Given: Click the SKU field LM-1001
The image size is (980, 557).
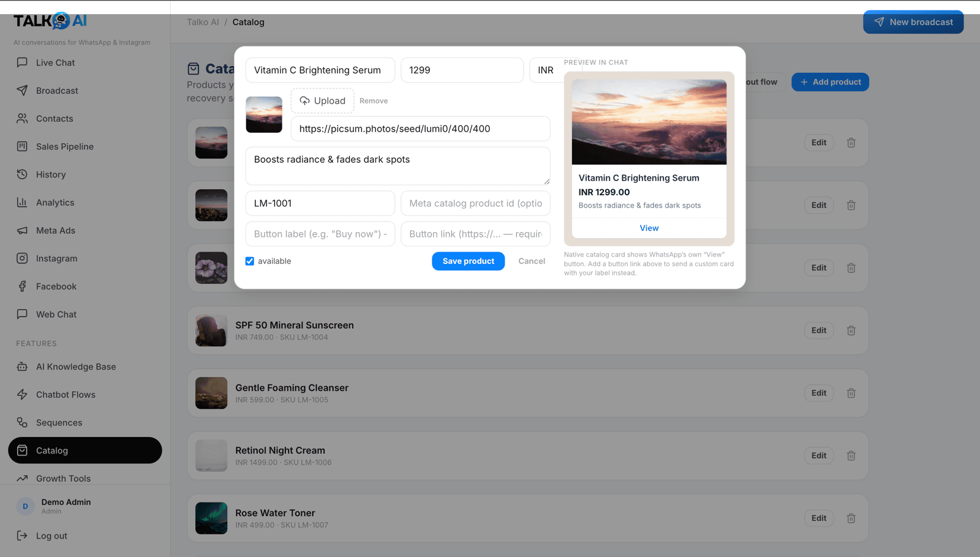Looking at the screenshot, I should (x=320, y=203).
